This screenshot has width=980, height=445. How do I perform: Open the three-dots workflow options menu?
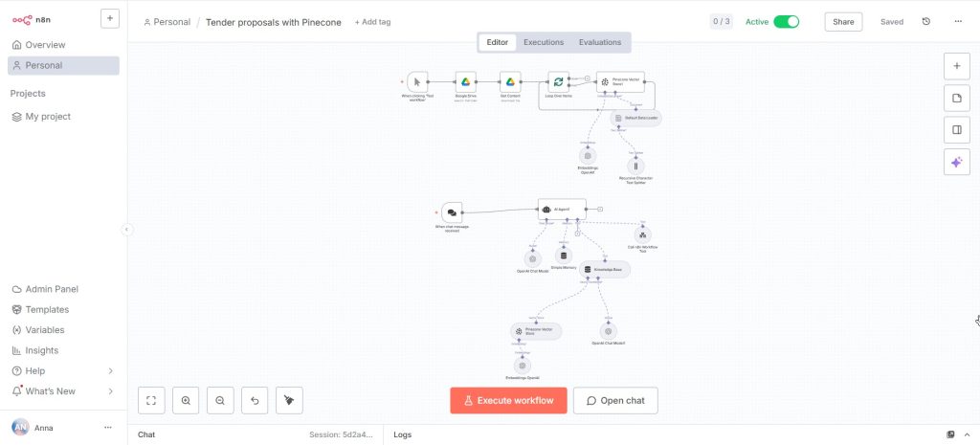click(x=958, y=21)
